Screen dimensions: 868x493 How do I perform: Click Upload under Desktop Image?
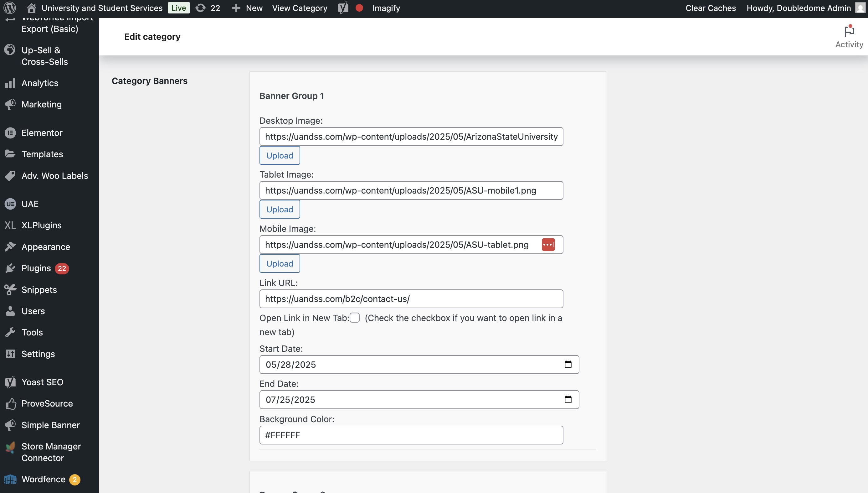click(x=280, y=155)
